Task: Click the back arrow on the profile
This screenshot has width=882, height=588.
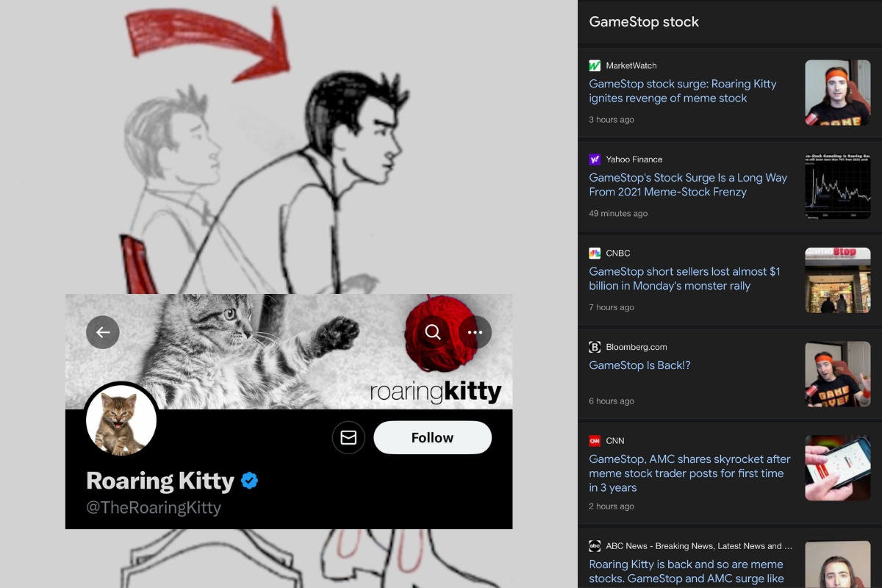Action: point(103,332)
